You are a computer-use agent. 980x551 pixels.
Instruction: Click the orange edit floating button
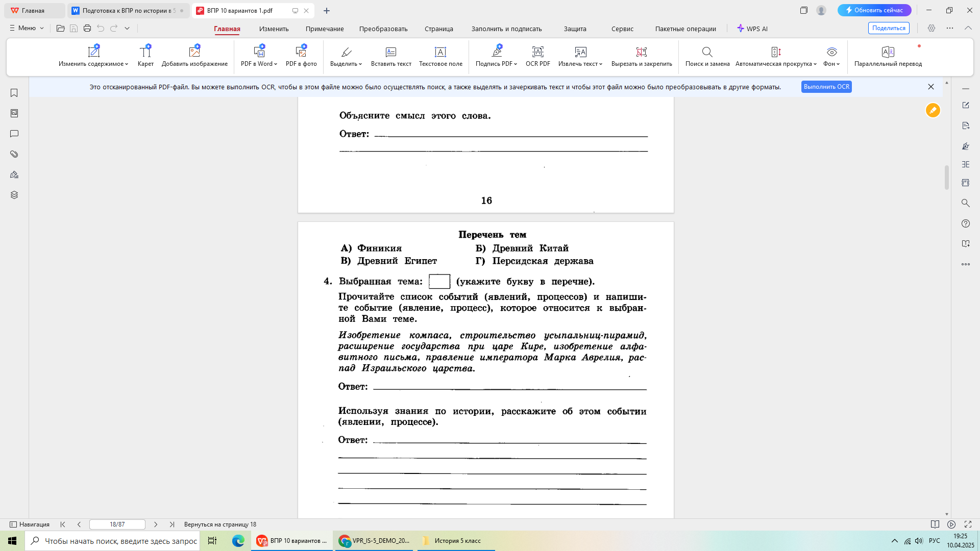(x=933, y=110)
